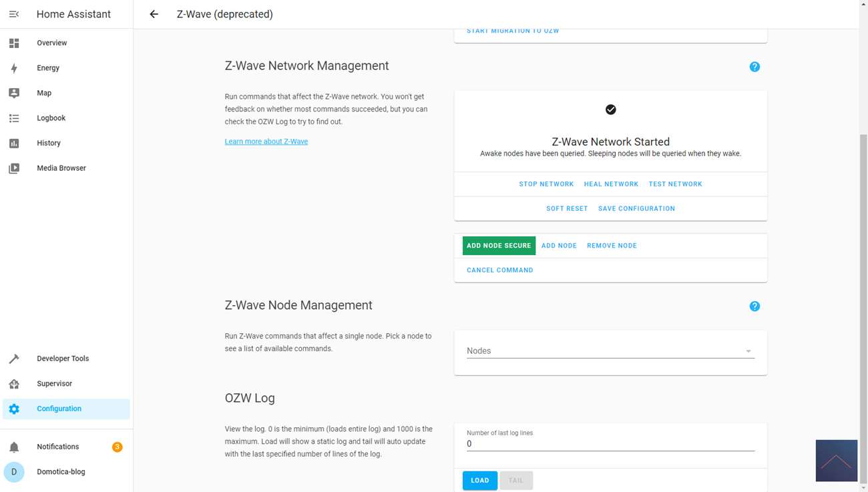Go to Media Browser in sidebar

coord(61,168)
